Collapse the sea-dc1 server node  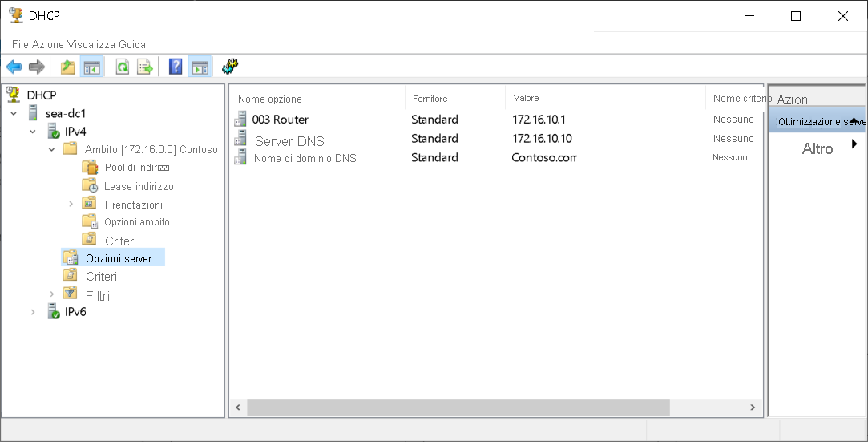pyautogui.click(x=14, y=114)
